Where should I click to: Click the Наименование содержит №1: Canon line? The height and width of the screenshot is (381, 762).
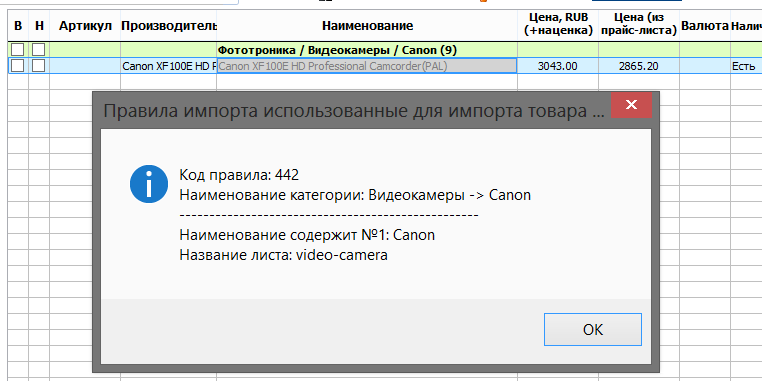point(307,235)
